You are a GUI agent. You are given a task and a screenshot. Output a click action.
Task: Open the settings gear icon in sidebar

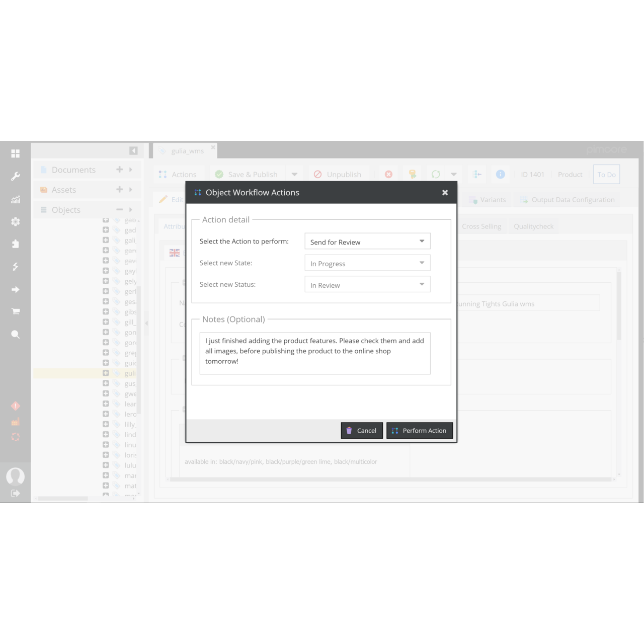click(16, 221)
